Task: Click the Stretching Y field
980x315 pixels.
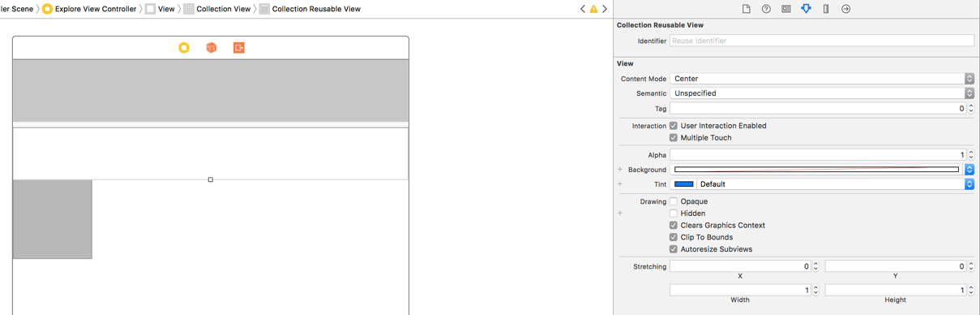Action: pos(896,266)
